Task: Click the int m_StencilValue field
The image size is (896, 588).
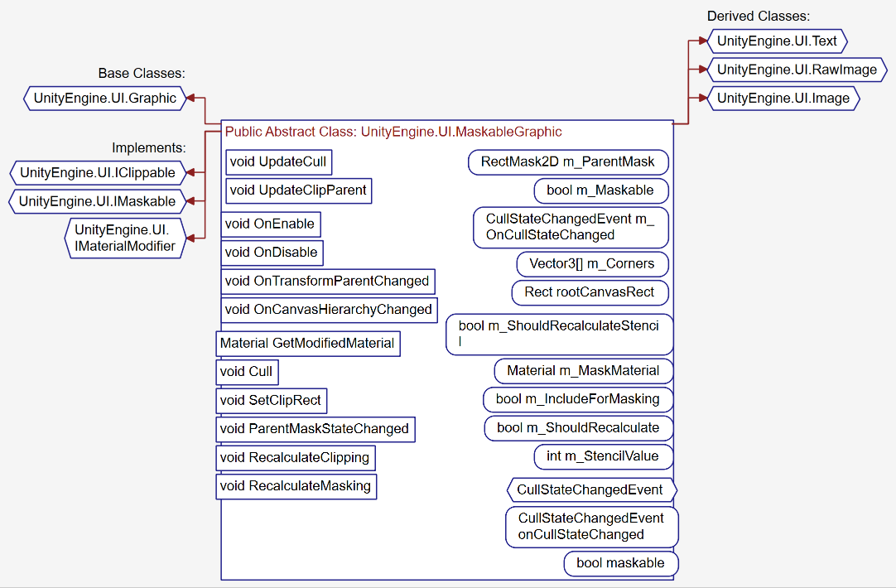Action: [604, 456]
